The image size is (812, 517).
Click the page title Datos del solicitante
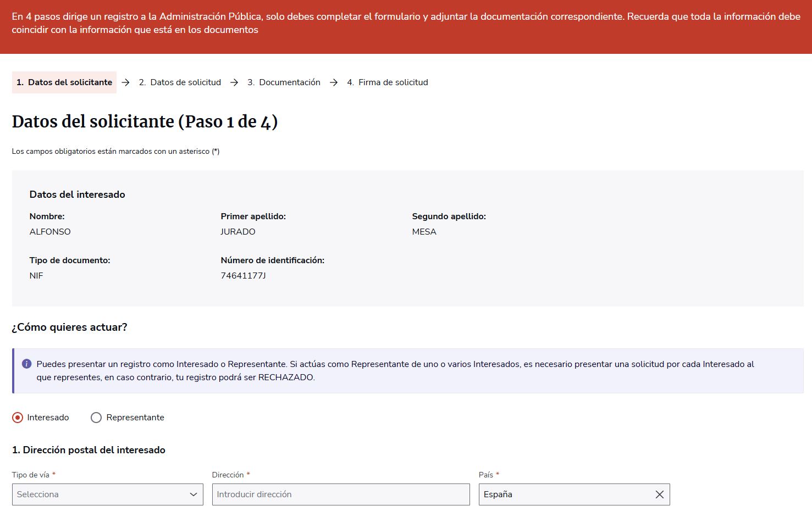point(145,121)
